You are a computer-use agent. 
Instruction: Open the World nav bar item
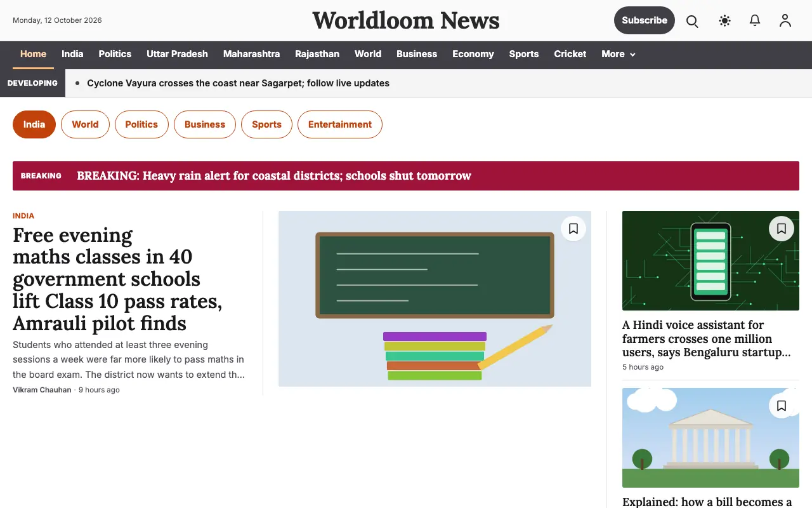tap(368, 54)
